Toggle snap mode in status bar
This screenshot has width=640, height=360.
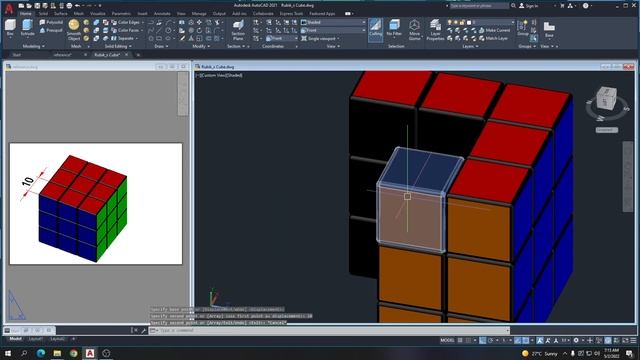[x=468, y=340]
